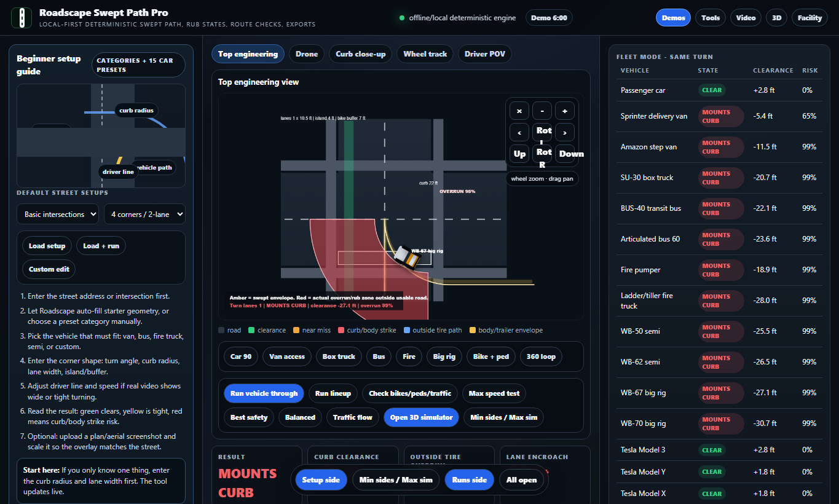This screenshot has width=839, height=504.
Task: Open the Tools top menu
Action: (x=711, y=18)
